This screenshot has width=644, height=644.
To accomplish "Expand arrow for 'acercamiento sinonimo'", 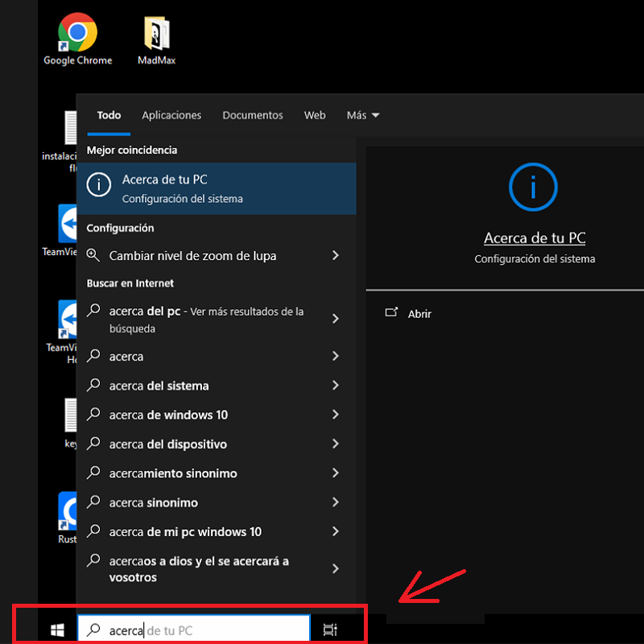I will pos(336,473).
